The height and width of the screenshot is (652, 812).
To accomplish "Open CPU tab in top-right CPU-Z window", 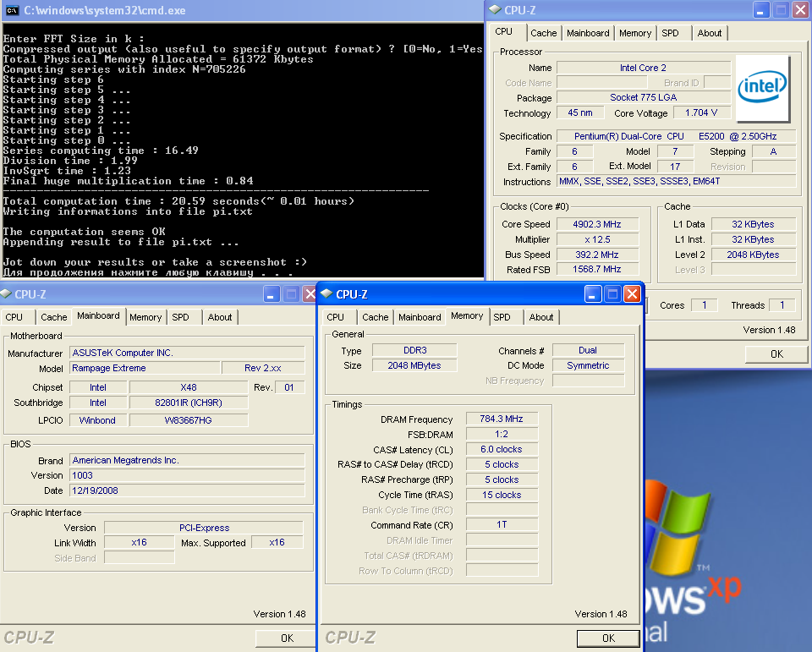I will click(504, 31).
